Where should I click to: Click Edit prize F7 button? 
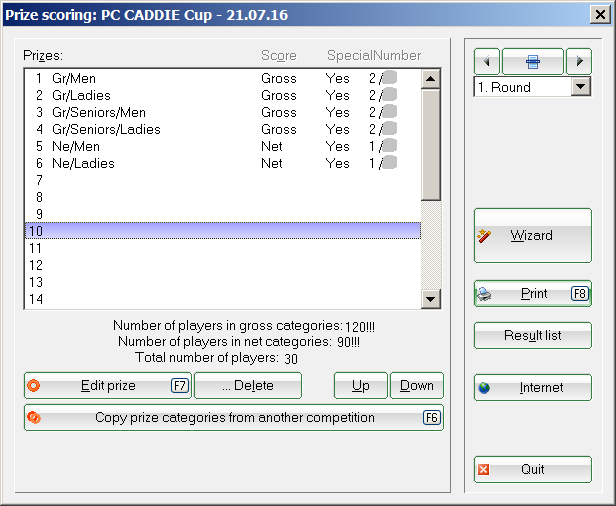tap(108, 386)
